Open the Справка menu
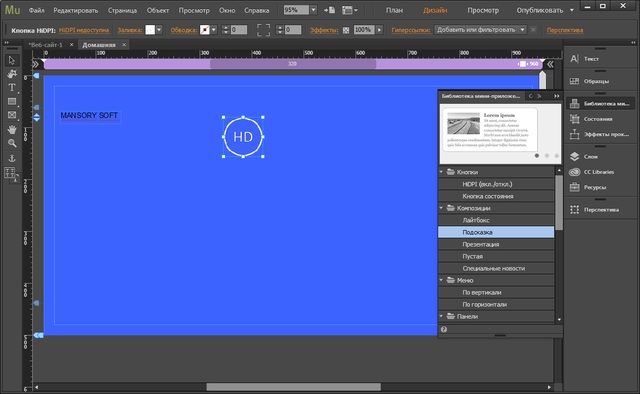The width and height of the screenshot is (640, 394). coord(256,10)
